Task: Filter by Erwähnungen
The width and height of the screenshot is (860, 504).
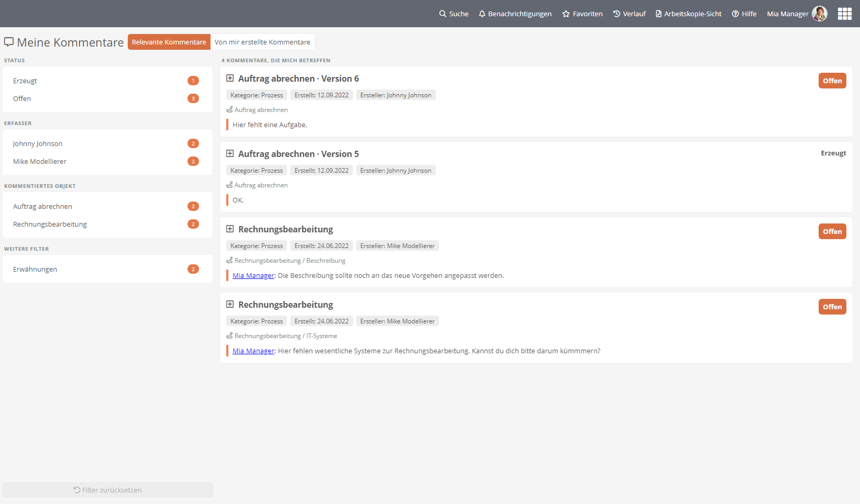Action: click(x=107, y=269)
